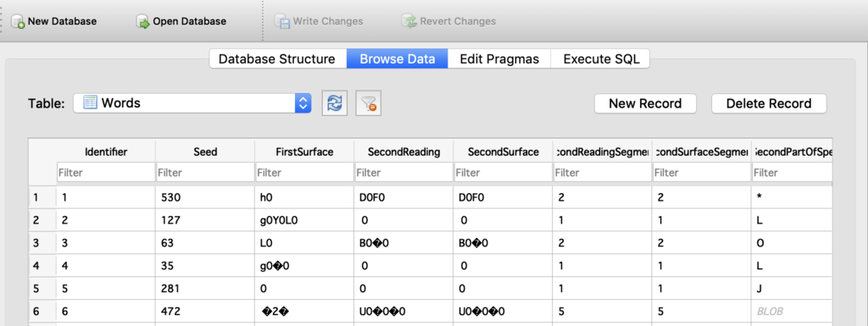The width and height of the screenshot is (868, 326).
Task: Click the table icon beside Words
Action: [90, 102]
